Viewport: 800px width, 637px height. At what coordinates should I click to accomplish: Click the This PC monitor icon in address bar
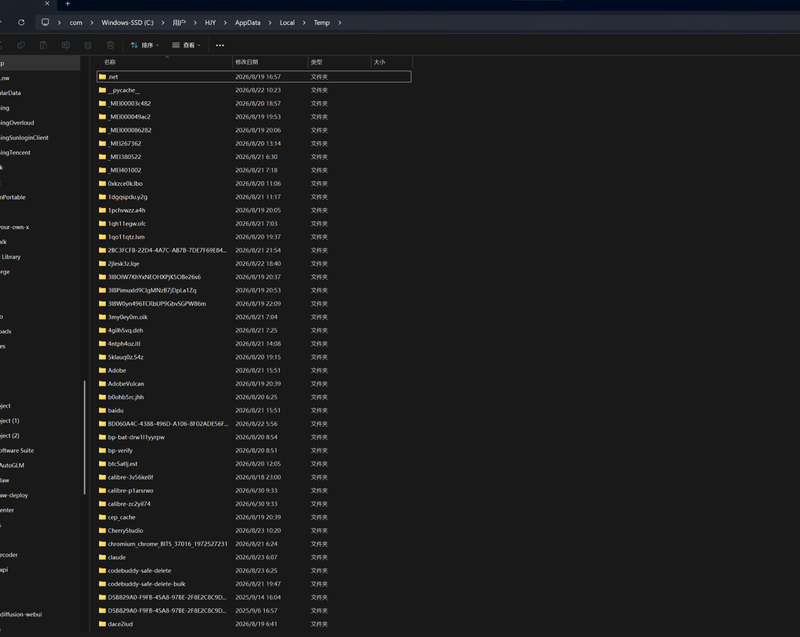pos(45,22)
